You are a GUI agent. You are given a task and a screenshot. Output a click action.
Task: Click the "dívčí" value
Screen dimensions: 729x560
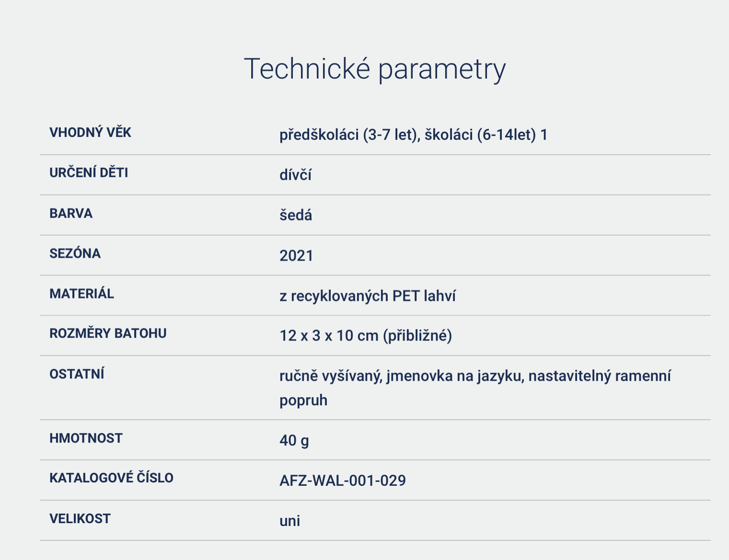[295, 175]
